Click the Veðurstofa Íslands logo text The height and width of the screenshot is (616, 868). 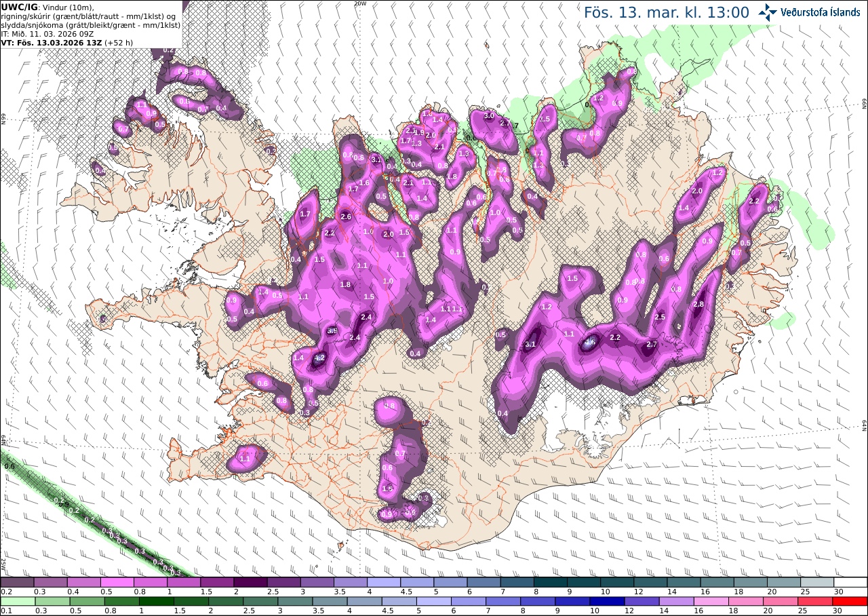pos(820,12)
